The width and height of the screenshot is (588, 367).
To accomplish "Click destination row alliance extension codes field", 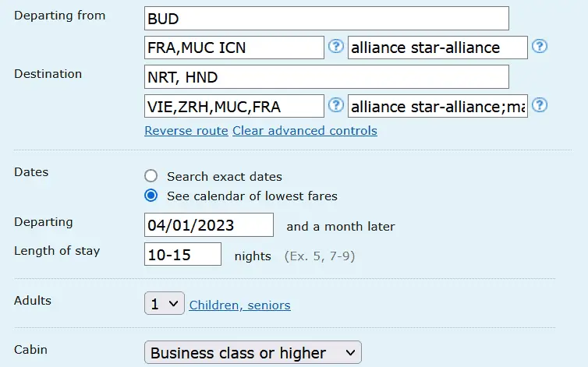I will pyautogui.click(x=437, y=106).
